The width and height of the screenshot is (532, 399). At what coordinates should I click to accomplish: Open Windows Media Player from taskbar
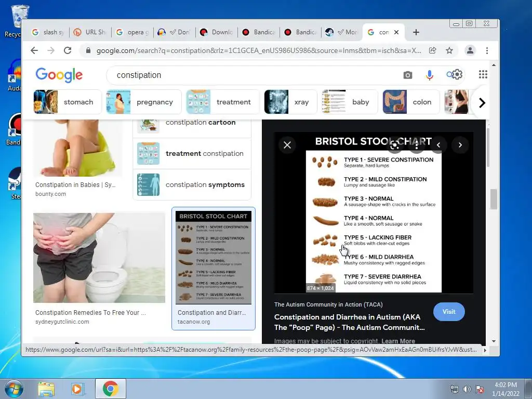point(78,389)
